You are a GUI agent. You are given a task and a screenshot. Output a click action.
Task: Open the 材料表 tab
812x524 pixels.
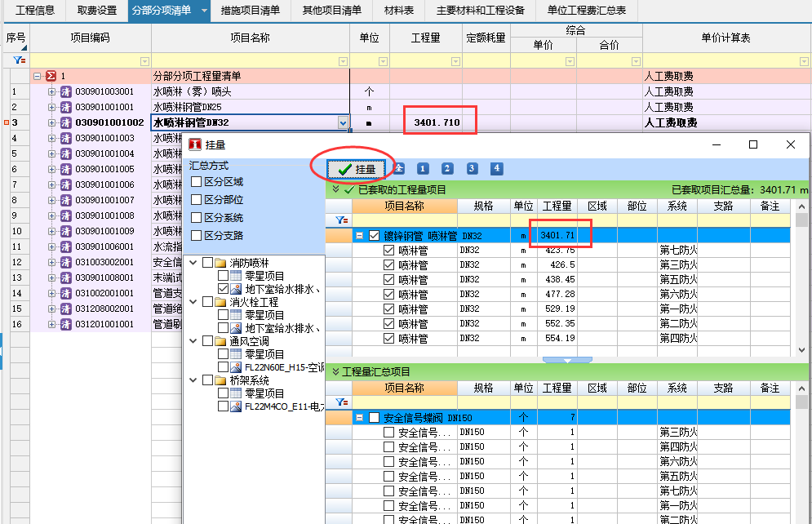click(398, 11)
